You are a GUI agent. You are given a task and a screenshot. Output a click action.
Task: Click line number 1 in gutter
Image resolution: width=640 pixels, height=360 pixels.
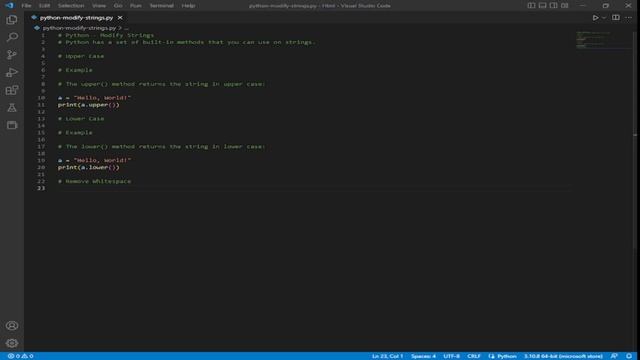click(43, 36)
